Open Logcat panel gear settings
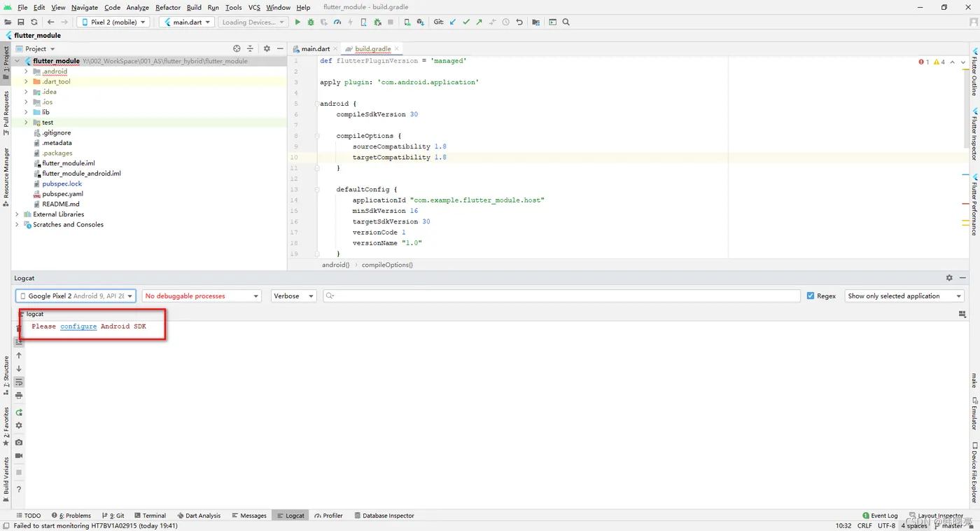Screen dimensions: 980x531 pos(949,278)
